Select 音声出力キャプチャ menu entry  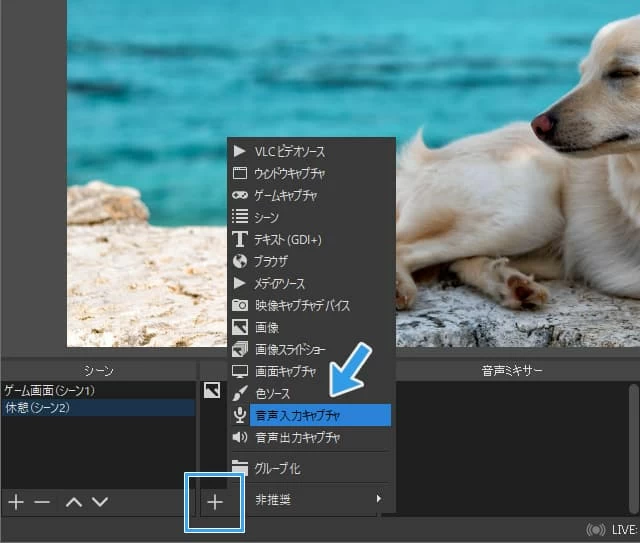(311, 437)
